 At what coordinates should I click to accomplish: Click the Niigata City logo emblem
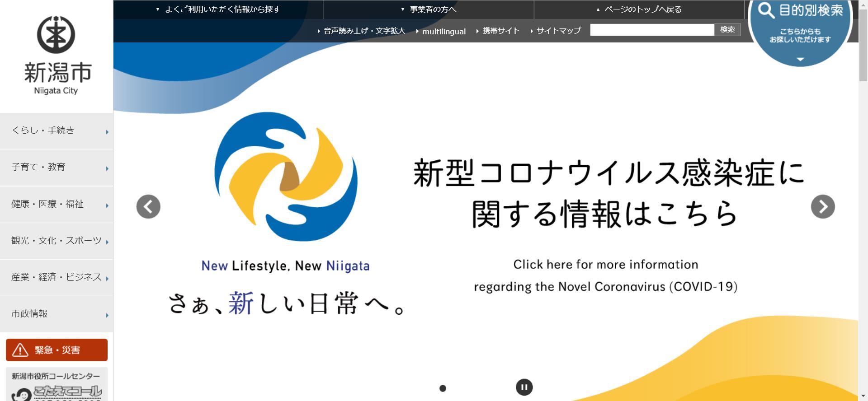[x=56, y=35]
